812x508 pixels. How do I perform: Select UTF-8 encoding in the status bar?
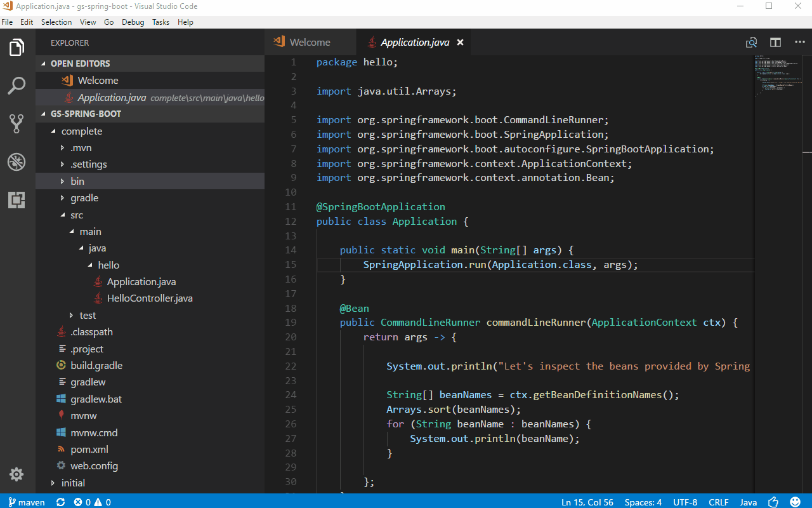click(684, 502)
